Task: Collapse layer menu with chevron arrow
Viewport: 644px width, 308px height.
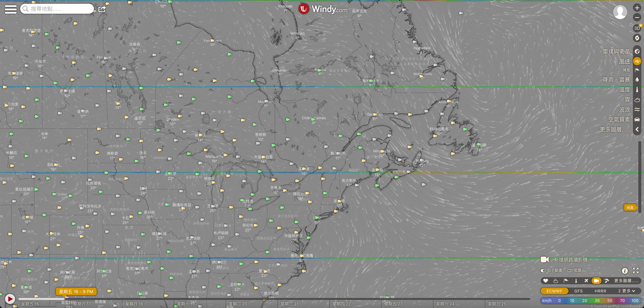Action: tap(637, 129)
